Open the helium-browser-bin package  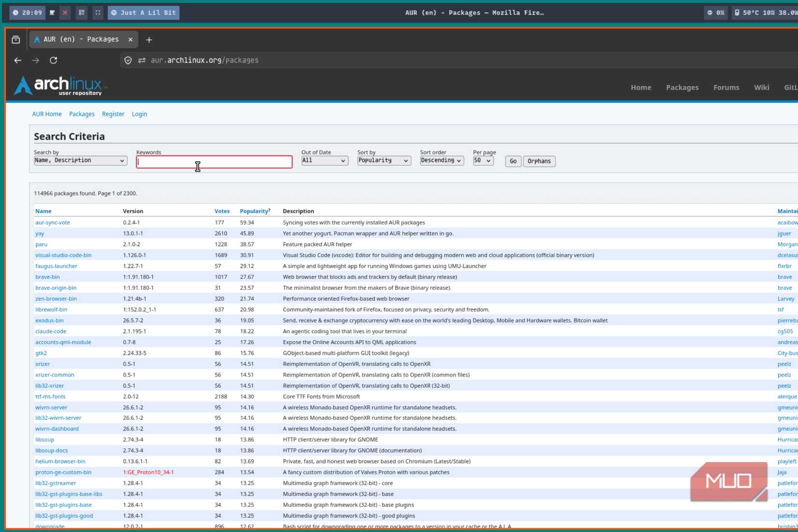[60, 461]
